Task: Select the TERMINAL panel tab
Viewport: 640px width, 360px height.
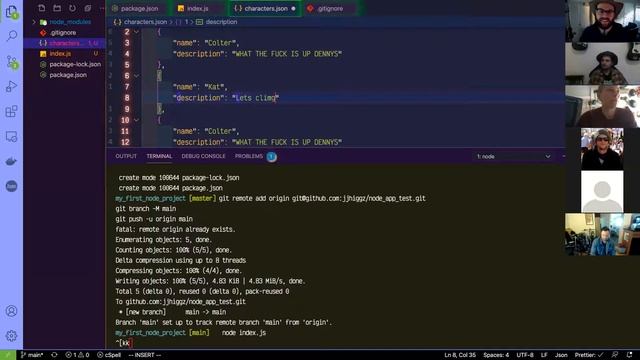Action: click(159, 156)
